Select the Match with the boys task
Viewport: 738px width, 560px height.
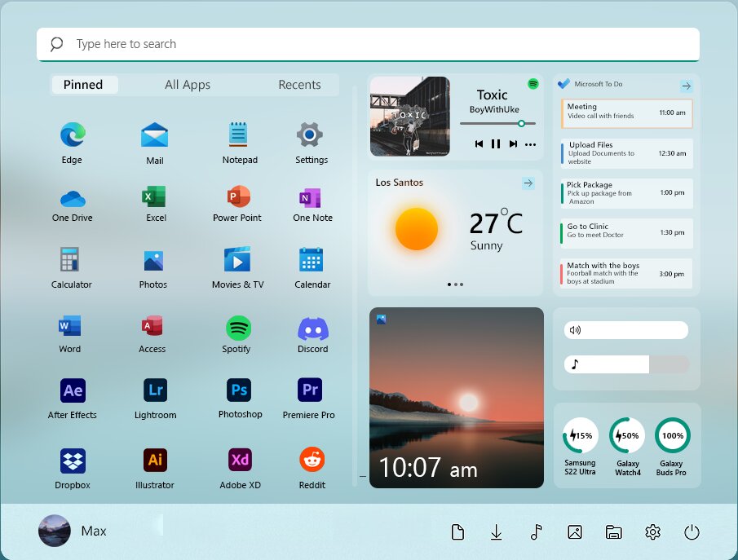coord(626,273)
